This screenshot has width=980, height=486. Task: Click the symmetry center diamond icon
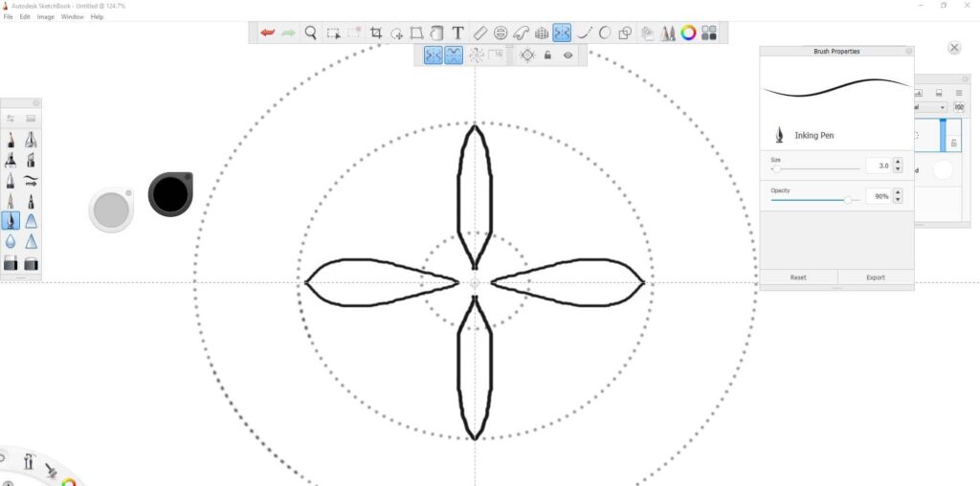[527, 55]
